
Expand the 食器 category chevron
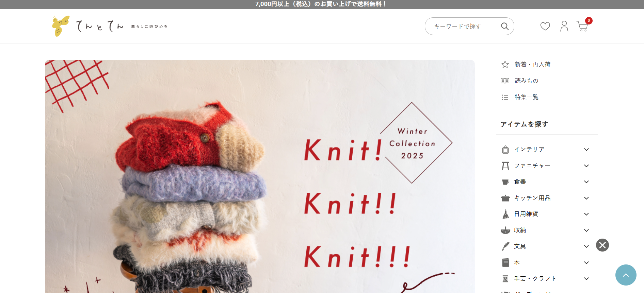pyautogui.click(x=586, y=182)
